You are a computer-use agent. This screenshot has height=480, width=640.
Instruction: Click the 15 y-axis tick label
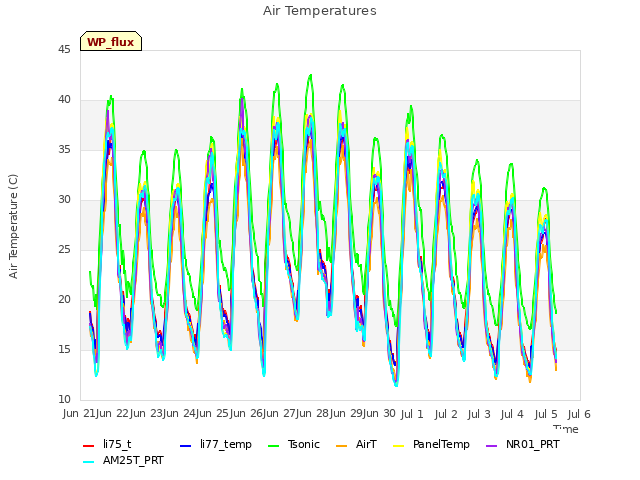click(64, 349)
